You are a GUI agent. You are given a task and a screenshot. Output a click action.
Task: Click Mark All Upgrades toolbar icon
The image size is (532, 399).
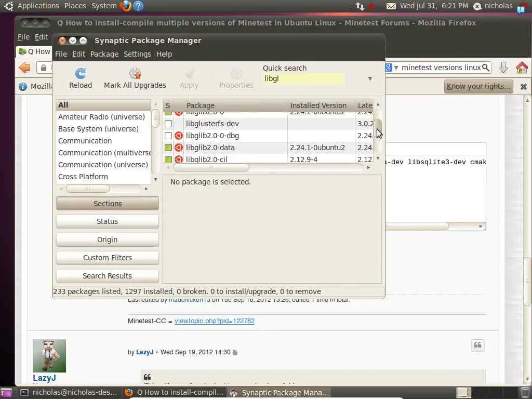[x=135, y=73]
